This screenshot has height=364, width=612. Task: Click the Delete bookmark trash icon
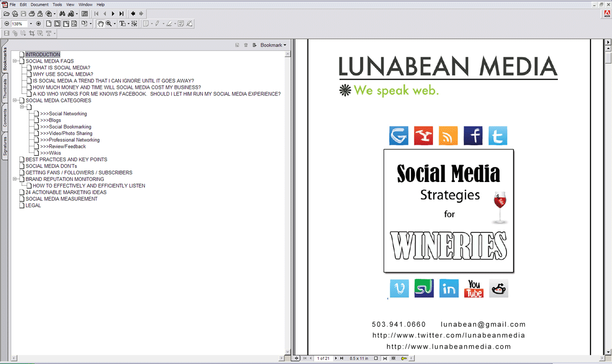click(246, 45)
